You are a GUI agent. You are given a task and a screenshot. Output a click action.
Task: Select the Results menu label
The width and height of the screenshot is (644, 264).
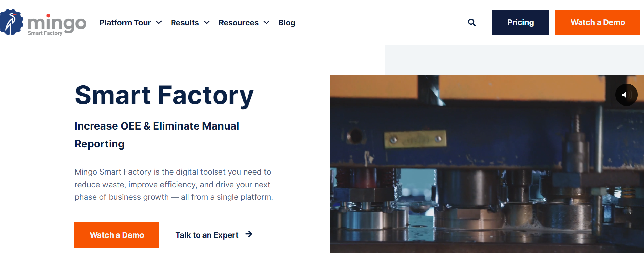185,23
